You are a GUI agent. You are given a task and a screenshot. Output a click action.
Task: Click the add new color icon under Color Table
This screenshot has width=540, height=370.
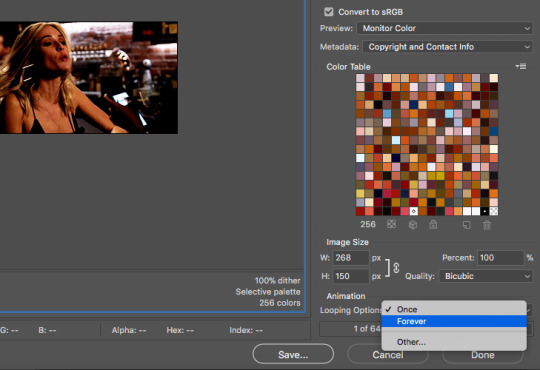(x=466, y=225)
